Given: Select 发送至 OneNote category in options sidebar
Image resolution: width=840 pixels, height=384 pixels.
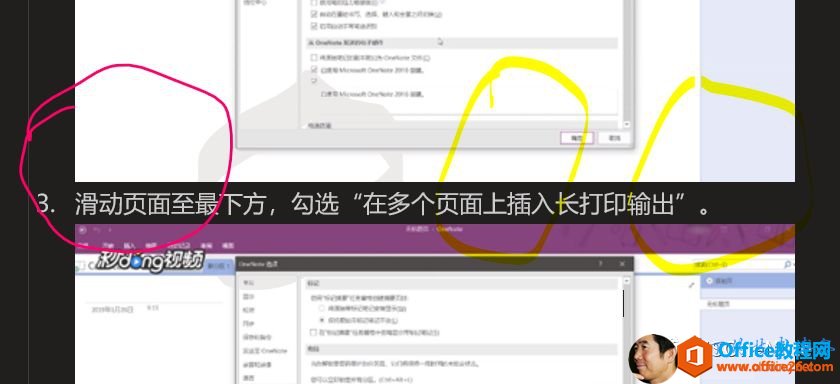Looking at the screenshot, I should click(265, 351).
